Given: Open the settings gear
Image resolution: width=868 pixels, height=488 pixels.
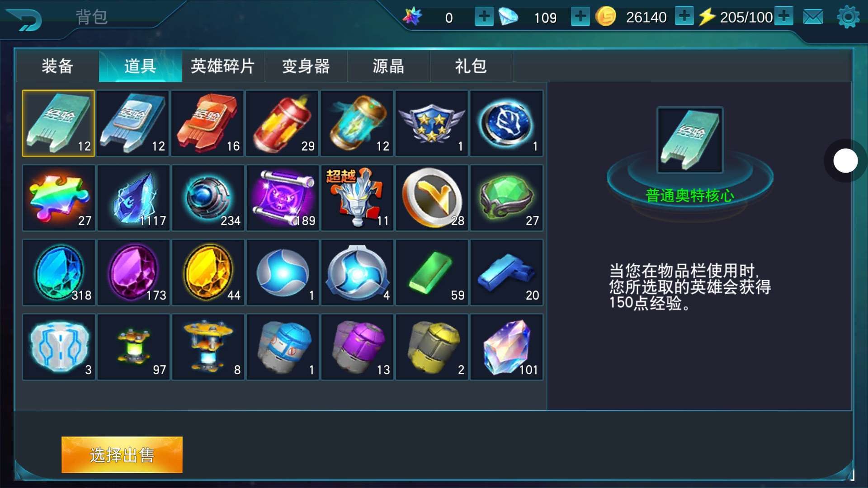Looking at the screenshot, I should (848, 17).
